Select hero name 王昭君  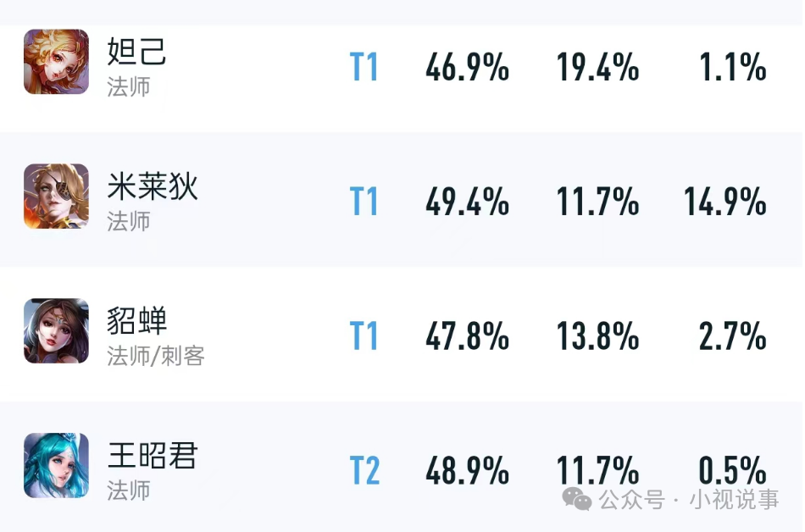pos(152,455)
